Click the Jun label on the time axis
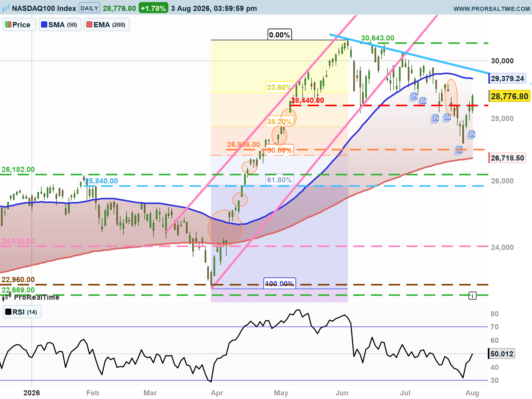The height and width of the screenshot is (399, 532). [x=342, y=393]
